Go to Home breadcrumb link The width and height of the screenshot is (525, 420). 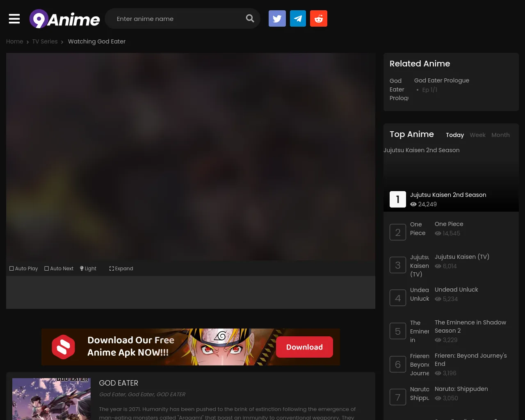point(14,41)
